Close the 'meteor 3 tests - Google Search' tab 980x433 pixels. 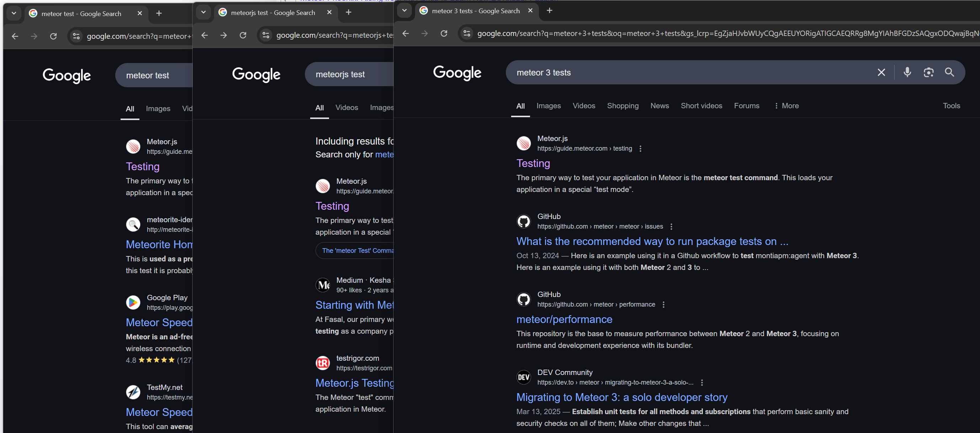point(530,11)
